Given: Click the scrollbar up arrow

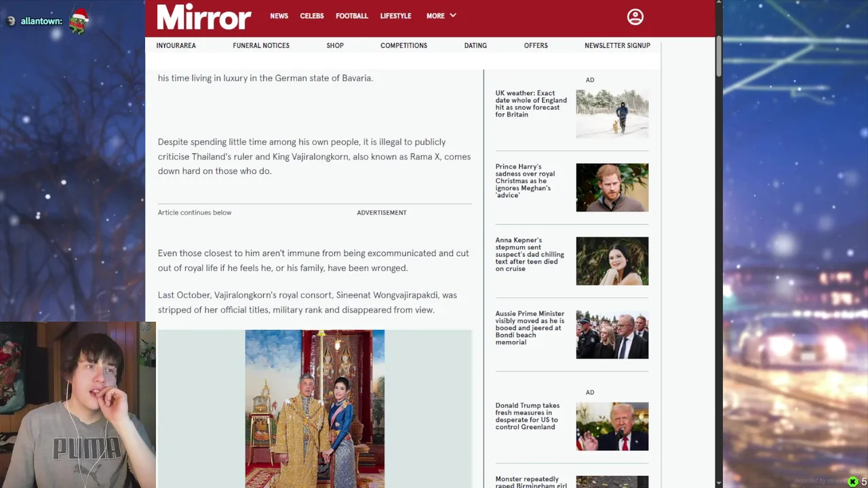Looking at the screenshot, I should point(719,4).
